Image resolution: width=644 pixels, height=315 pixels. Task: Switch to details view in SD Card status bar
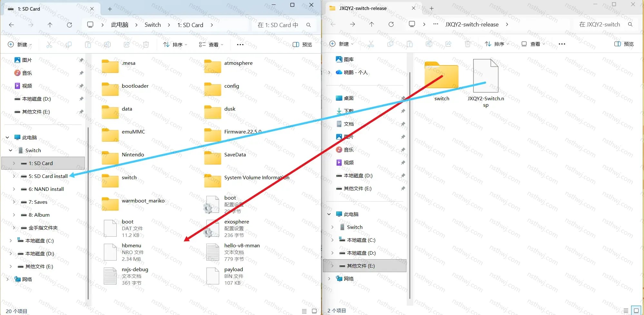point(304,311)
